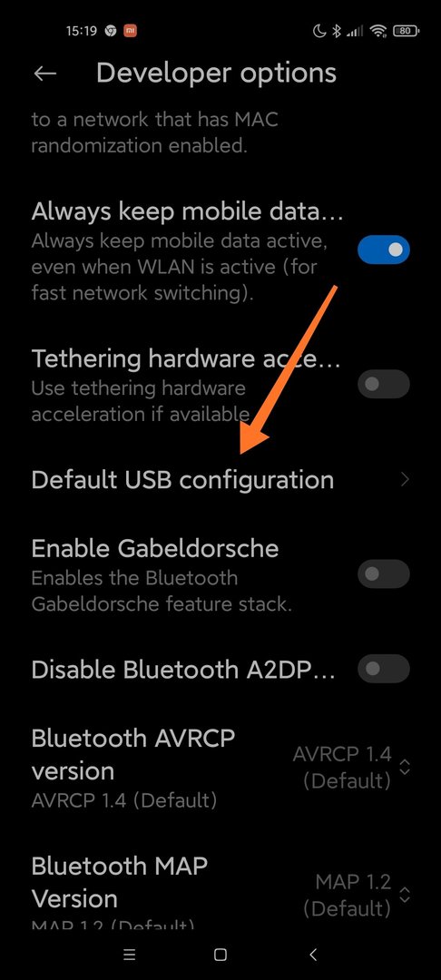Turn on Enable Gabeldorsche switch
441x980 pixels.
tap(384, 573)
